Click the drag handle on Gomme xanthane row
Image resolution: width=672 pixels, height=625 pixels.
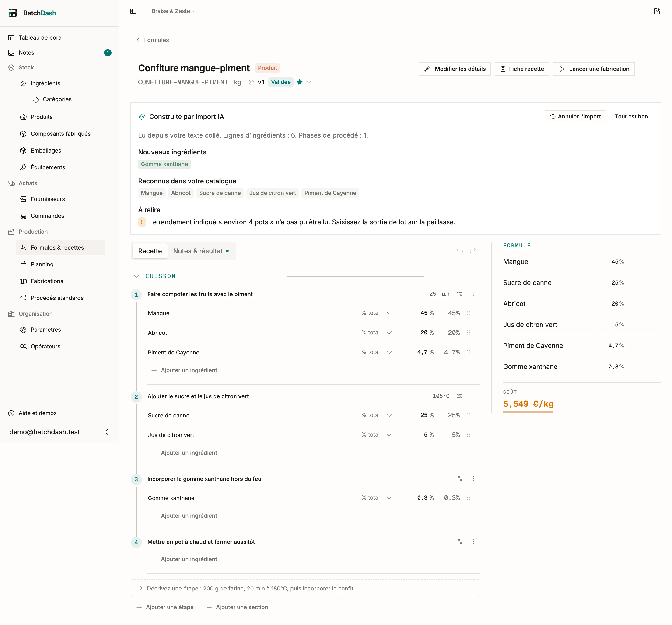pyautogui.click(x=469, y=498)
